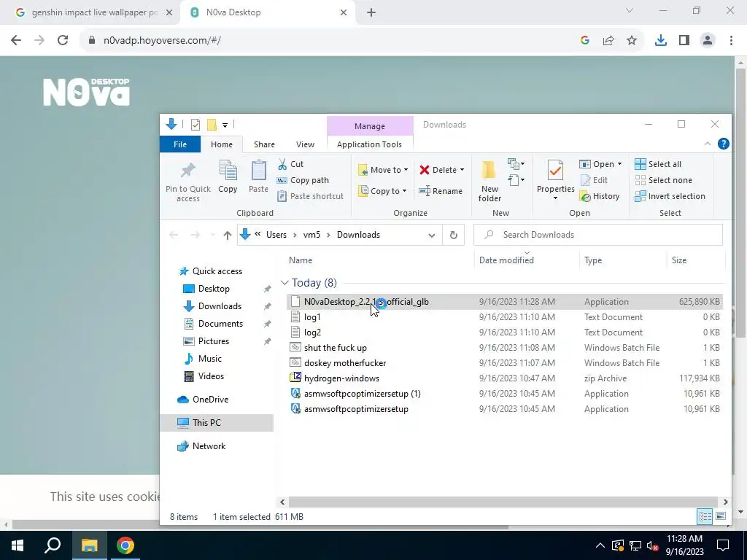Click Invert selection in the ribbon
The image size is (747, 560).
click(x=670, y=196)
